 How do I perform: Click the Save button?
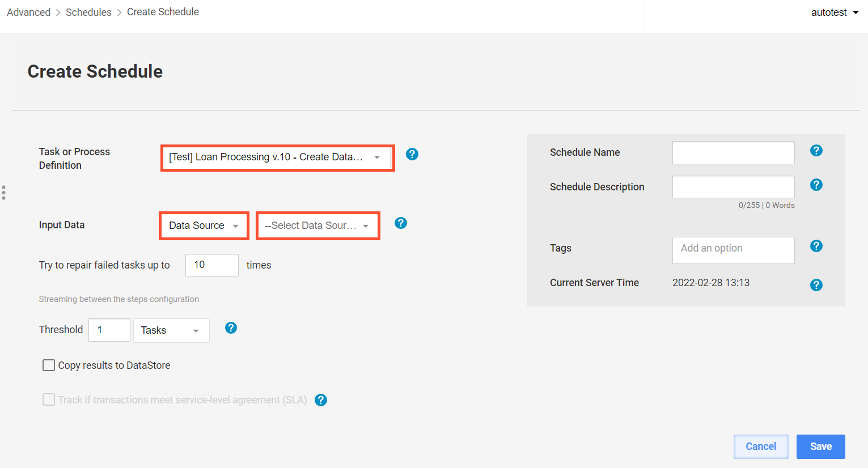pos(821,446)
